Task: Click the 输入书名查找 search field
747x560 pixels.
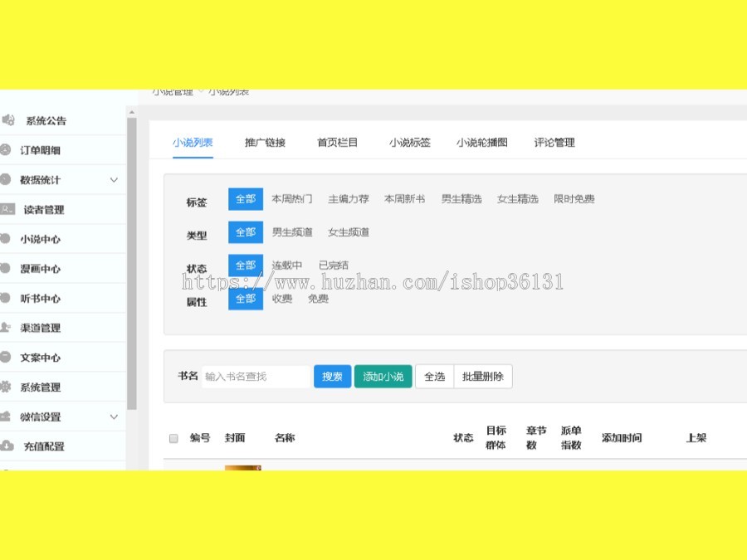Action: coord(255,376)
